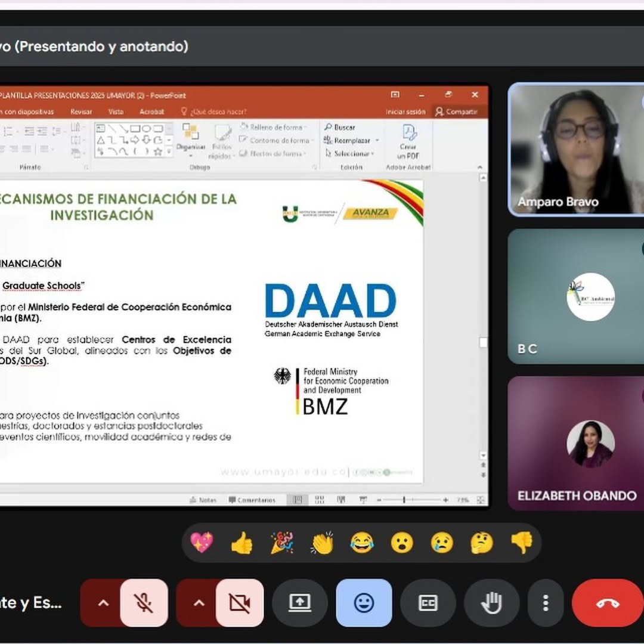Open video settings arrow beside camera
Viewport: 644px width, 644px height.
tap(199, 603)
